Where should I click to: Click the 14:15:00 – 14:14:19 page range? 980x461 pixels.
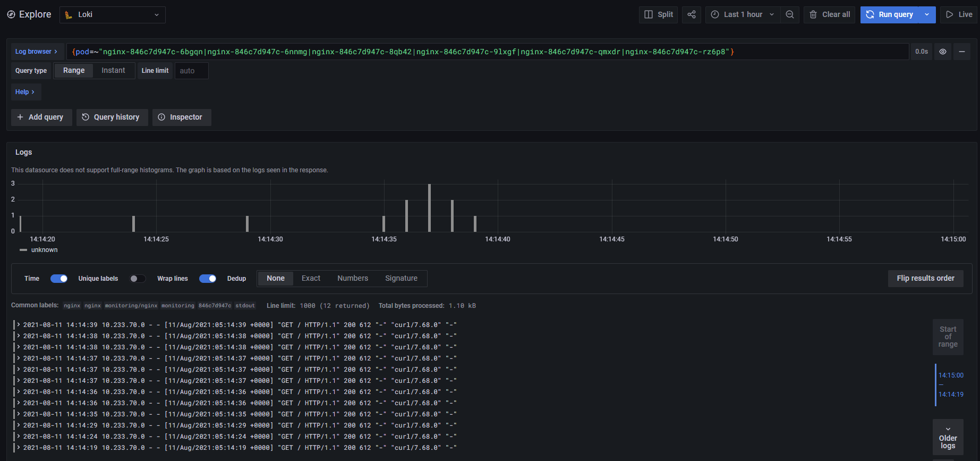pyautogui.click(x=950, y=385)
